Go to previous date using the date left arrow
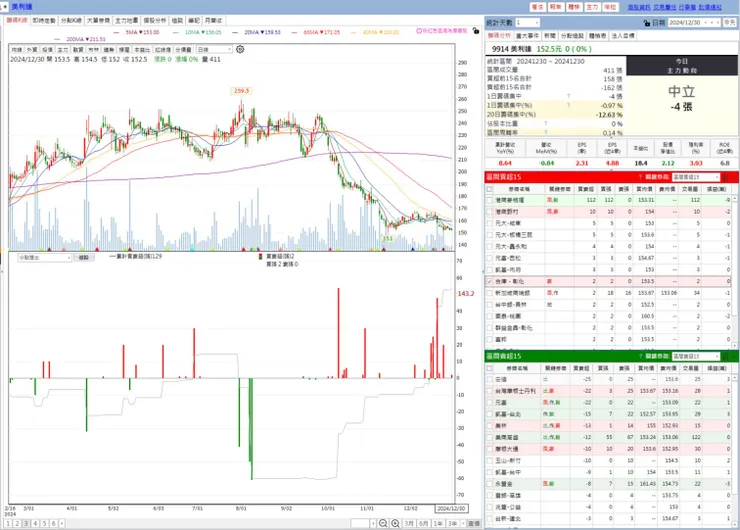740x530 pixels. pyautogui.click(x=713, y=23)
